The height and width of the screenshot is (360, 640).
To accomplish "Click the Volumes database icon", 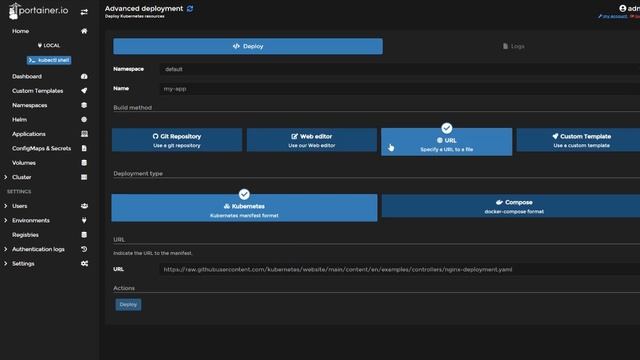I will (x=84, y=162).
